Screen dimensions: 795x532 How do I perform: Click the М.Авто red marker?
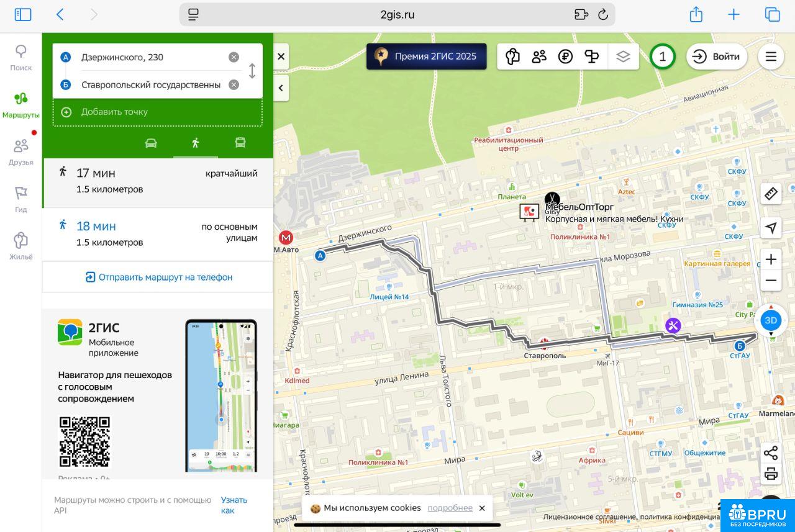point(286,238)
